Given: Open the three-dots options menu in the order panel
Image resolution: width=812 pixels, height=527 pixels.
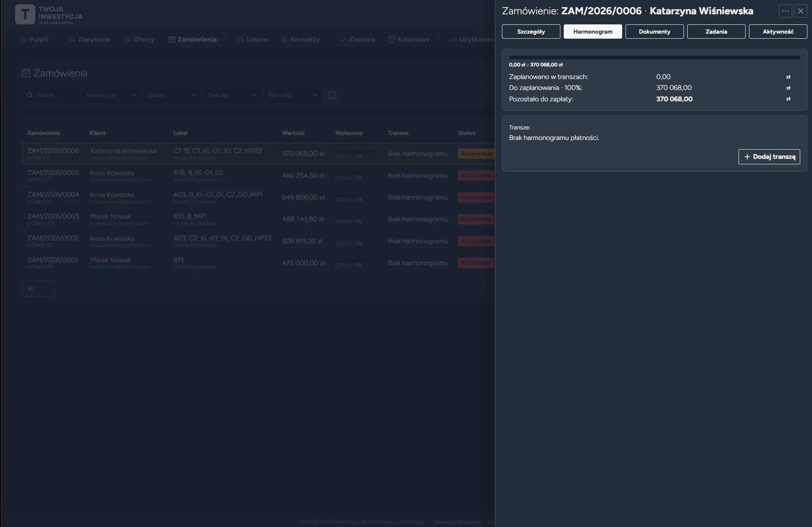Looking at the screenshot, I should coord(785,11).
